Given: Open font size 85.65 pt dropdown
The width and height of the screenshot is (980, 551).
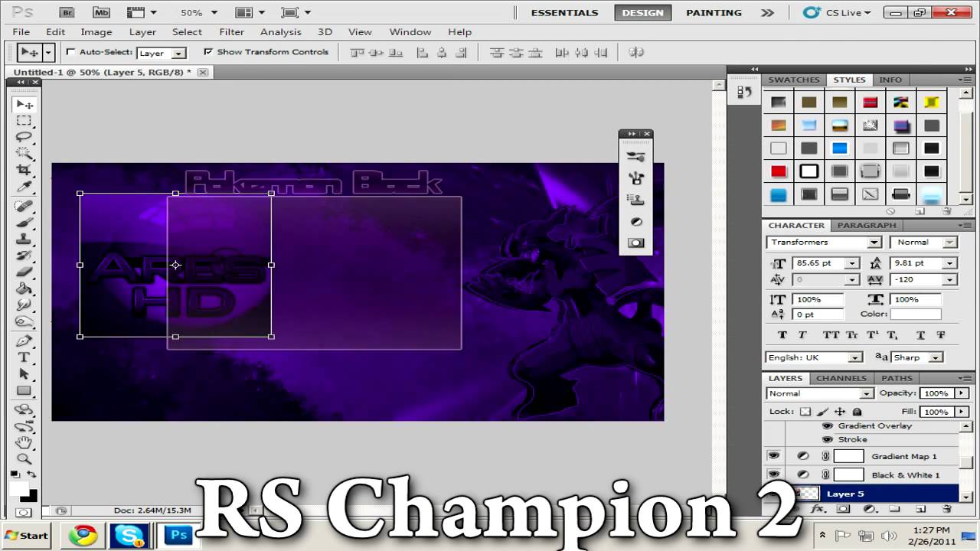Looking at the screenshot, I should pos(851,263).
